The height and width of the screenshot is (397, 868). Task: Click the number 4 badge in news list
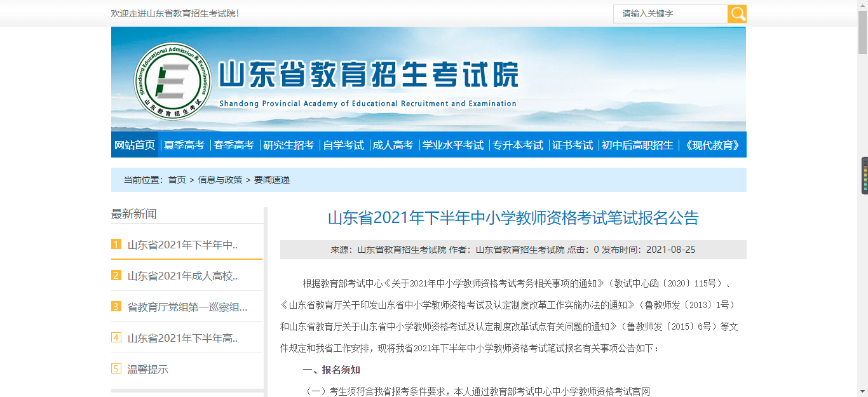point(116,337)
